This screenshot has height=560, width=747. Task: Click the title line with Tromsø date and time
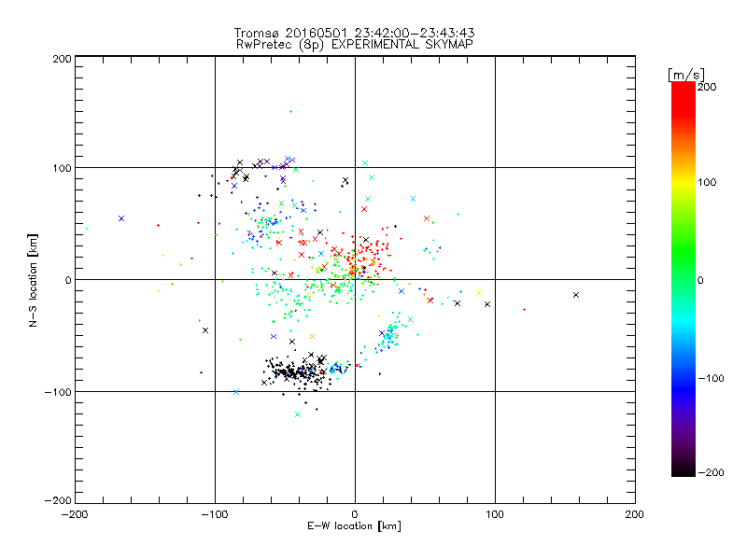(354, 33)
